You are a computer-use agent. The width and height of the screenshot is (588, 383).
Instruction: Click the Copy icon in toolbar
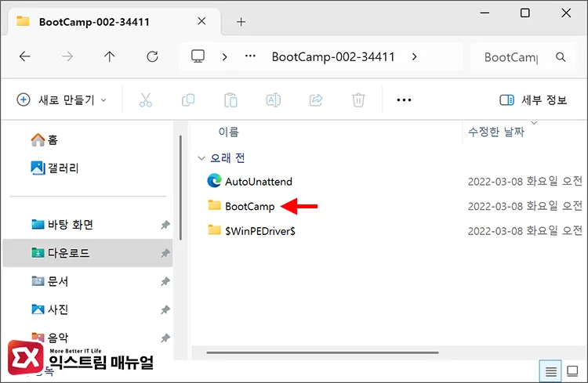(x=188, y=100)
